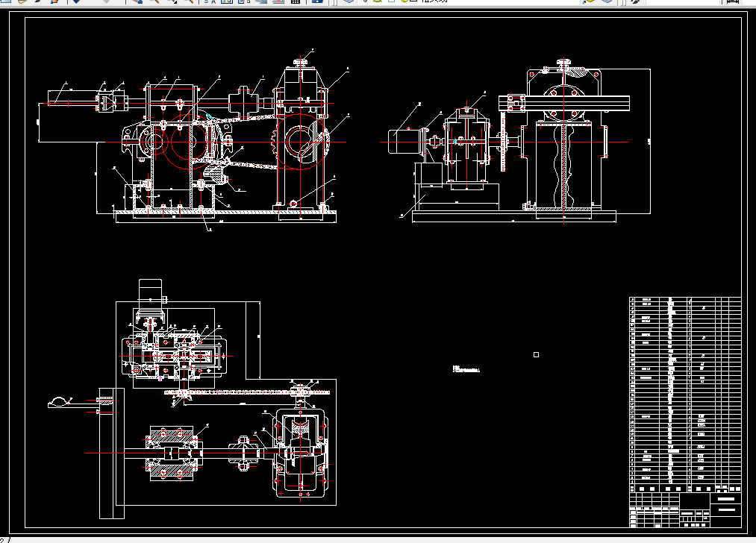
Task: Click the parts list table
Action: pyautogui.click(x=685, y=394)
